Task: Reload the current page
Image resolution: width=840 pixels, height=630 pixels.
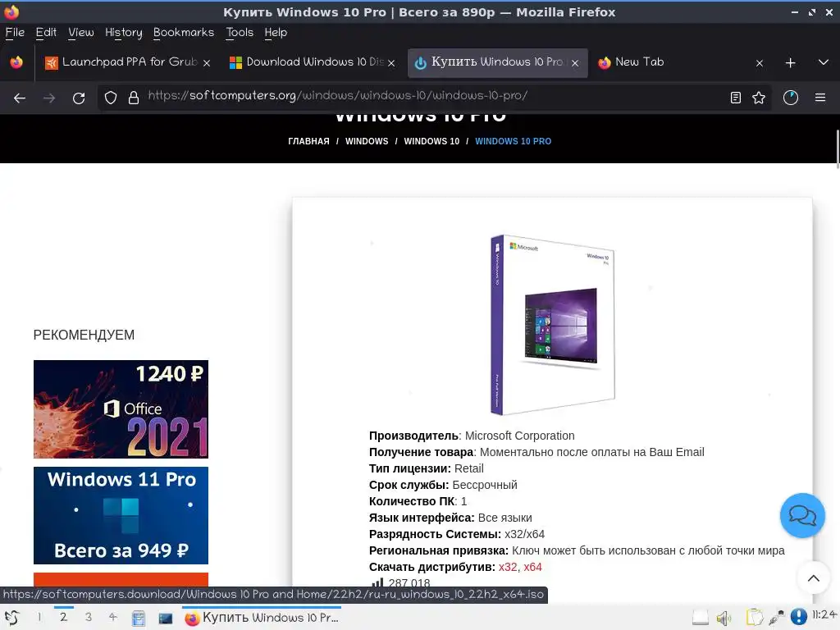Action: (x=79, y=98)
